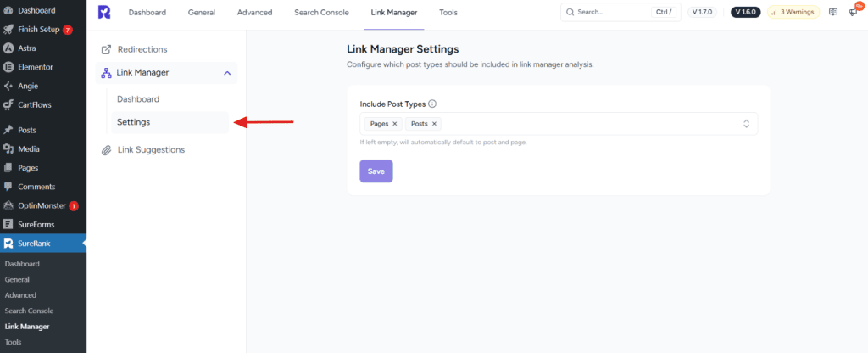Open the What's New megaphone icon
This screenshot has width=868, height=353.
(x=853, y=12)
